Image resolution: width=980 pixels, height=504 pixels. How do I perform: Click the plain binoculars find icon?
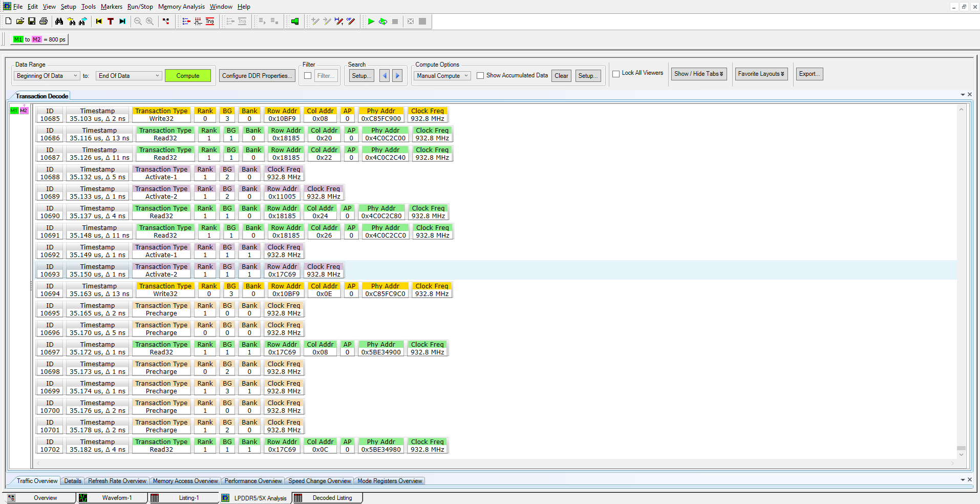tap(59, 21)
